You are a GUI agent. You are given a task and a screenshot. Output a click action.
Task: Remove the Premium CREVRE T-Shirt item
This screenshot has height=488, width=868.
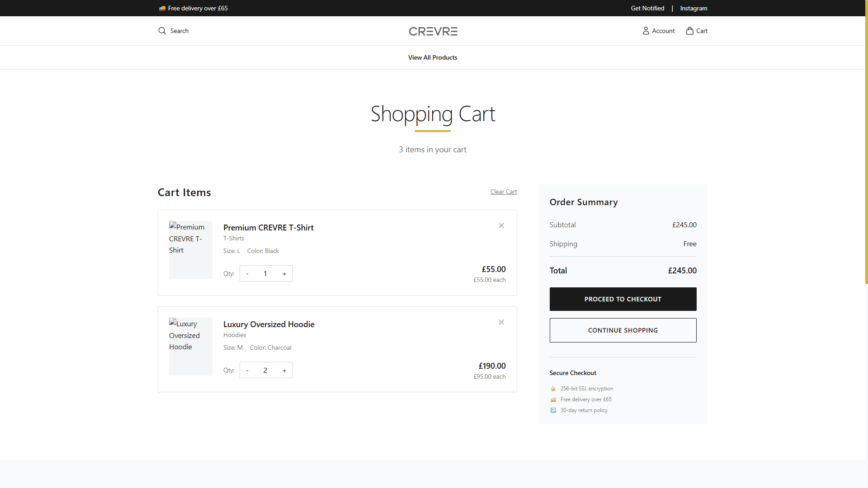coord(501,225)
